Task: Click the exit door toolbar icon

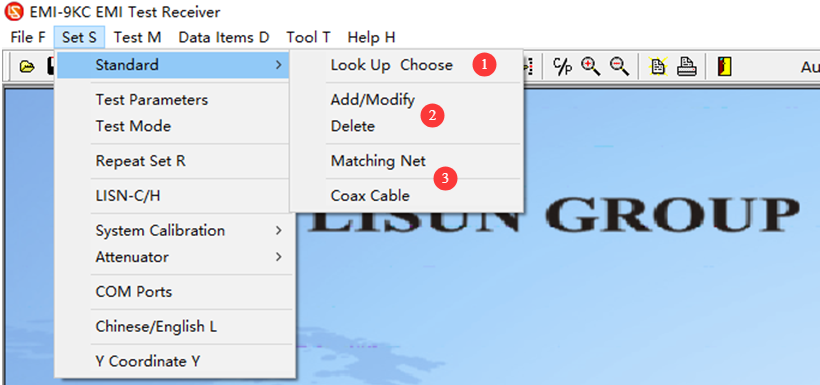Action: (724, 66)
